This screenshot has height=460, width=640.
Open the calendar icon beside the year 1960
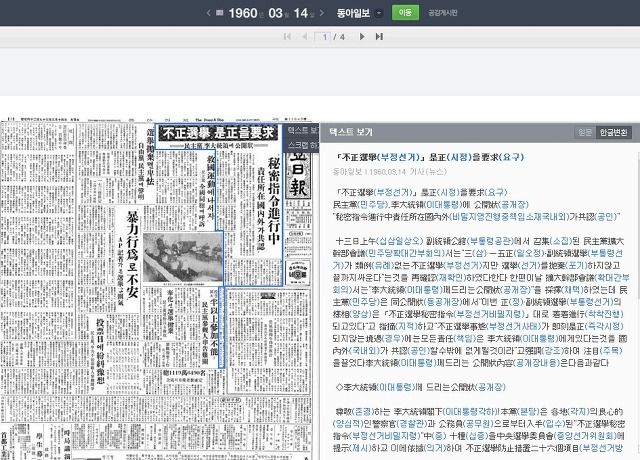tap(220, 13)
